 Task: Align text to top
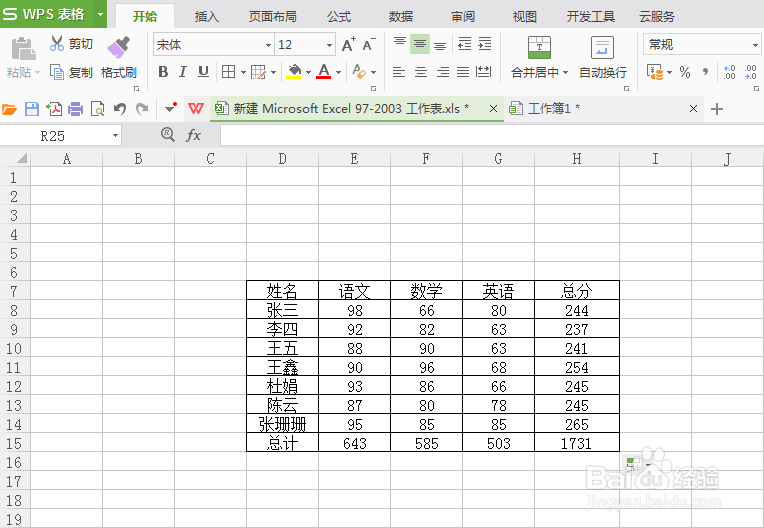pyautogui.click(x=400, y=44)
